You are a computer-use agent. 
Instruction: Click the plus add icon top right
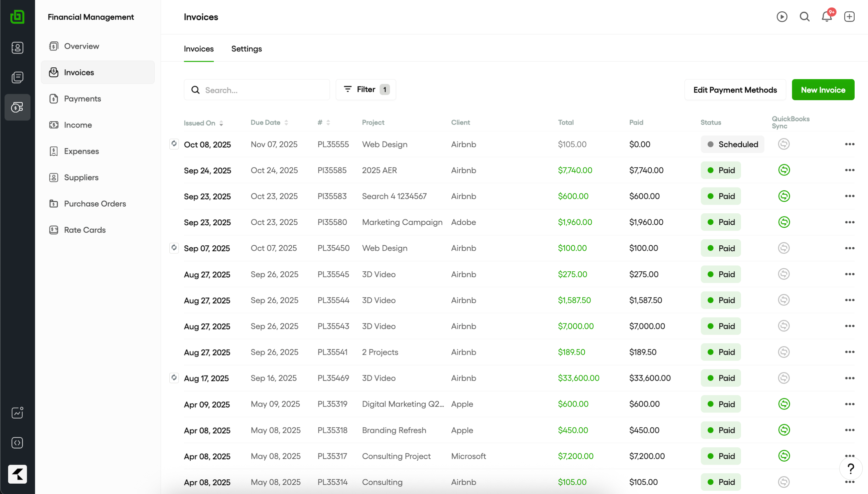click(x=849, y=17)
